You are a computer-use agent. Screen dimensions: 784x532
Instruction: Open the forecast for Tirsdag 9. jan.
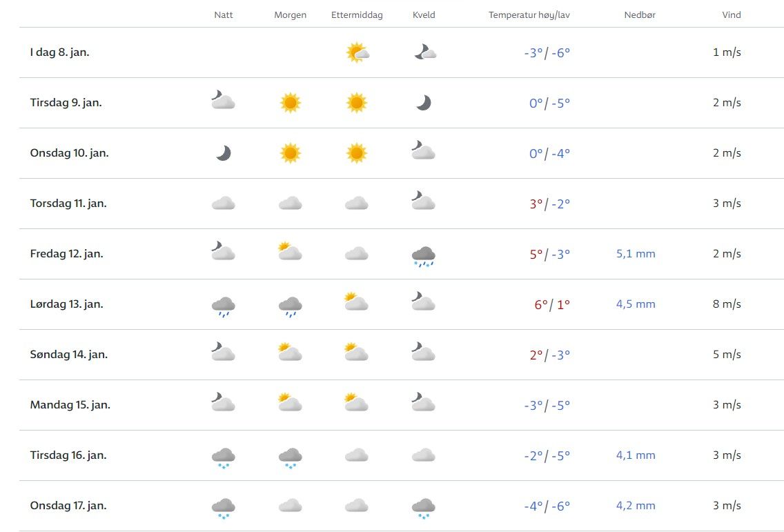click(66, 103)
